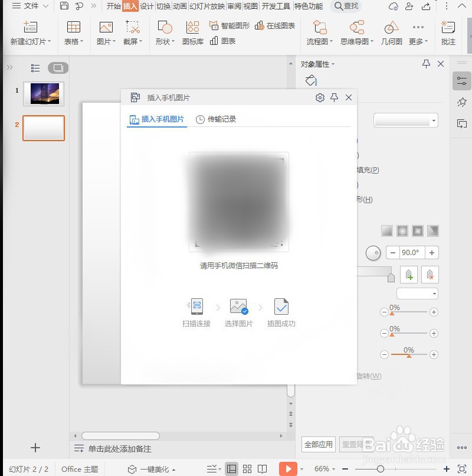The height and width of the screenshot is (476, 472).
Task: Collapse the ribbon with the chevron
Action: [x=462, y=6]
